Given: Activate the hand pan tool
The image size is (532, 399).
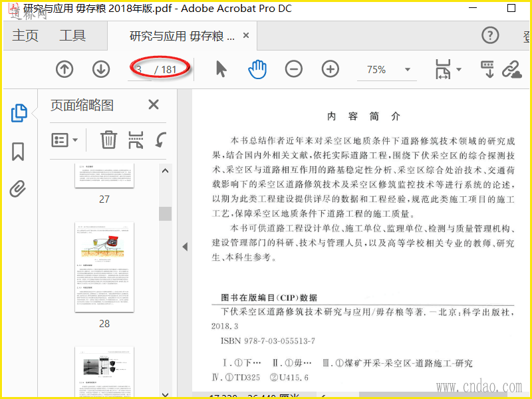Looking at the screenshot, I should pos(257,69).
